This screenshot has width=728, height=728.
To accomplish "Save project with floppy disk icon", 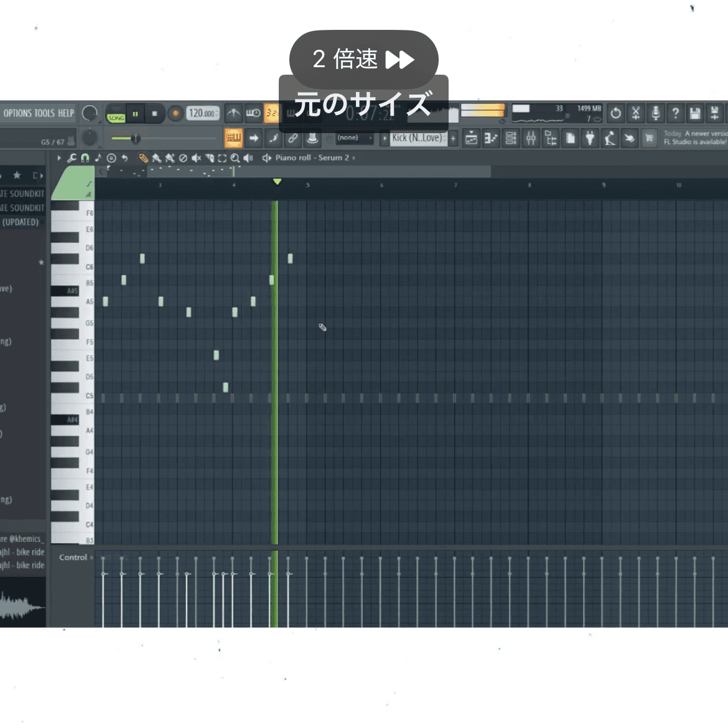I will [695, 113].
